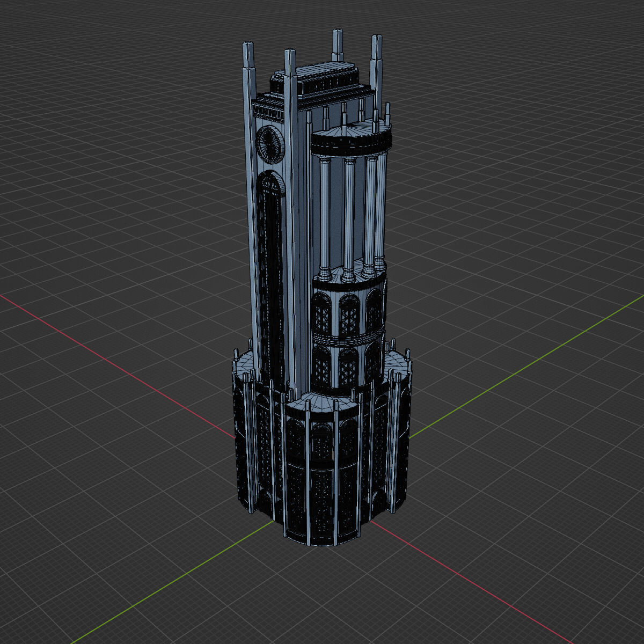Click the tall arched window below the clock
This screenshot has height=644, width=644.
coord(270,277)
